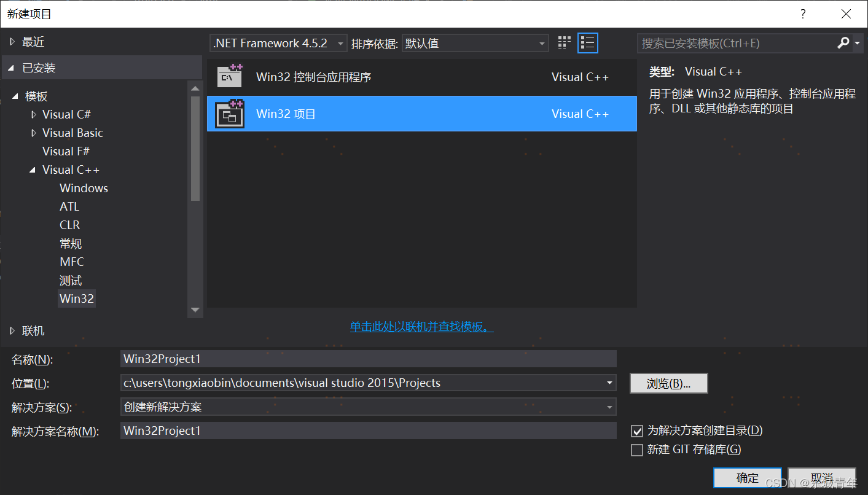Select MFC under Visual C++
The height and width of the screenshot is (495, 868).
click(x=72, y=262)
